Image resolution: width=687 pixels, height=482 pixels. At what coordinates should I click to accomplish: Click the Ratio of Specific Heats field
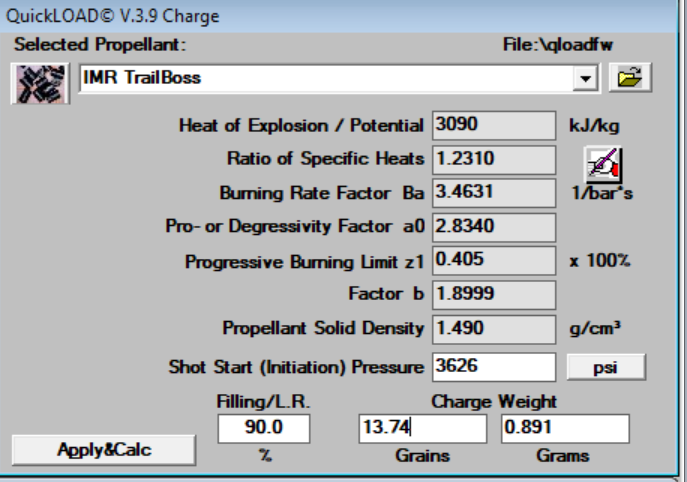[x=494, y=159]
